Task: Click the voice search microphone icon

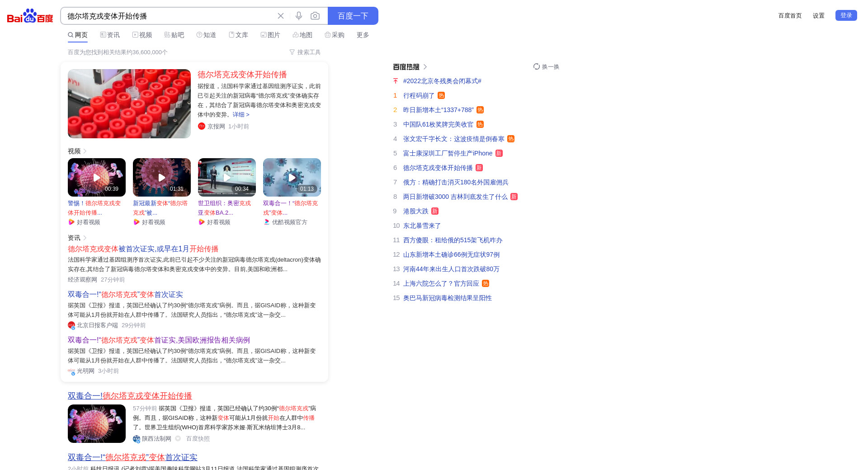Action: pos(298,16)
